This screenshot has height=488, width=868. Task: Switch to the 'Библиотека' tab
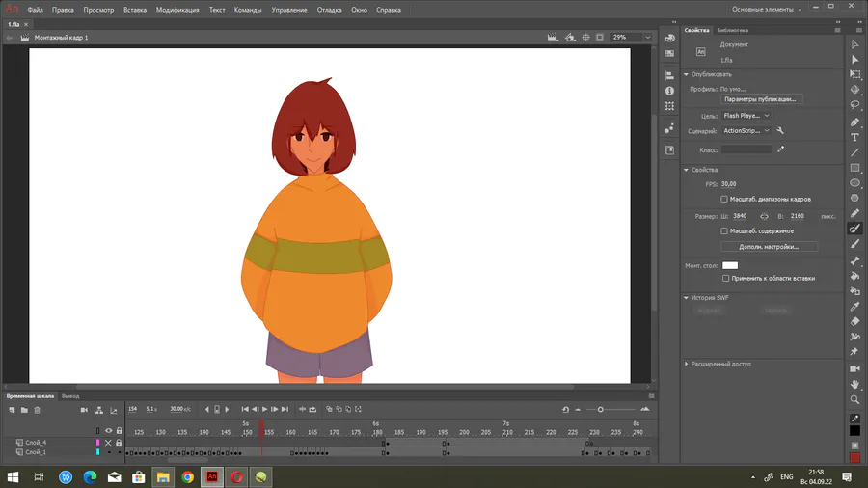[x=732, y=31]
